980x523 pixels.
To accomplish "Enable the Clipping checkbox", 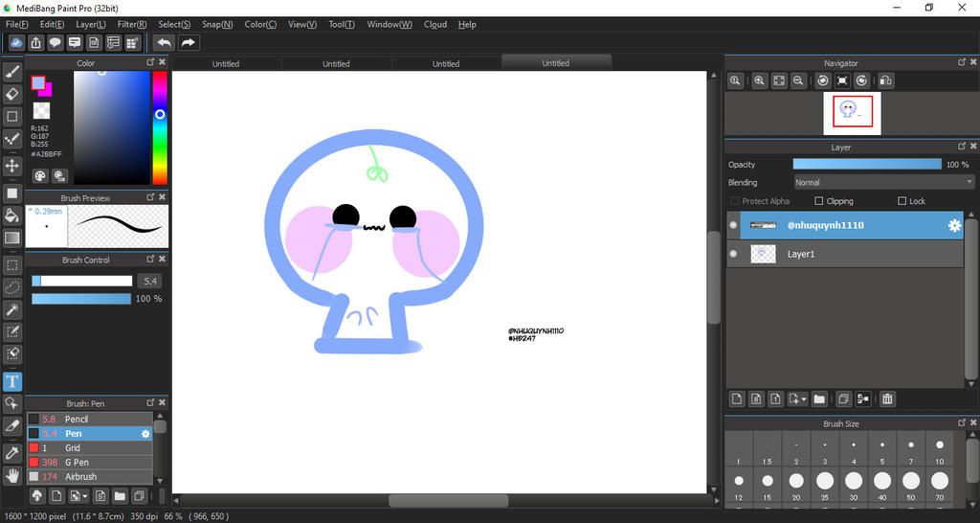I will point(819,201).
